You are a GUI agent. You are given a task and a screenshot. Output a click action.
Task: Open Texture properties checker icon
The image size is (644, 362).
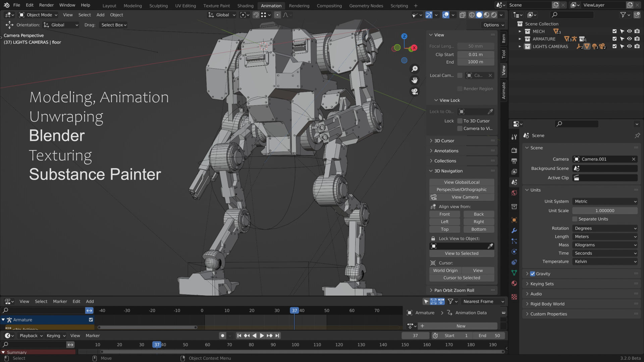pos(514,297)
